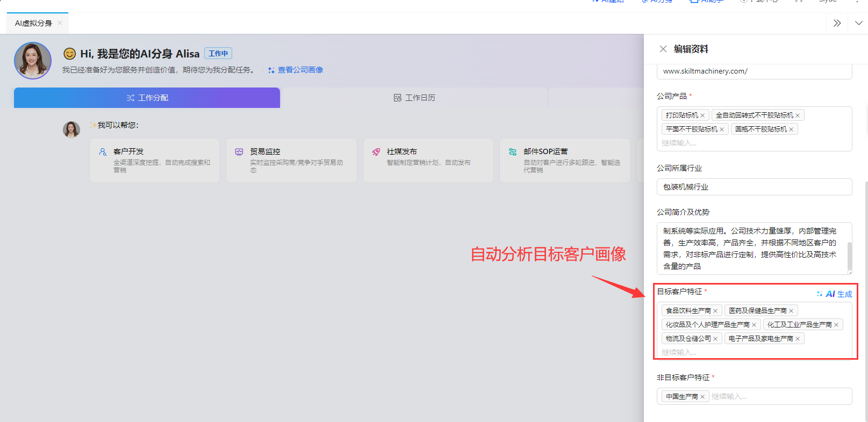Switch to the 工作日历 tab
Screen dimensions: 868x422
click(414, 98)
